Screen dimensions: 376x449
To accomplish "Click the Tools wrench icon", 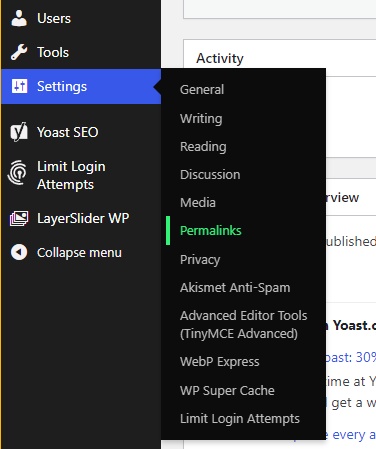I will tap(19, 52).
